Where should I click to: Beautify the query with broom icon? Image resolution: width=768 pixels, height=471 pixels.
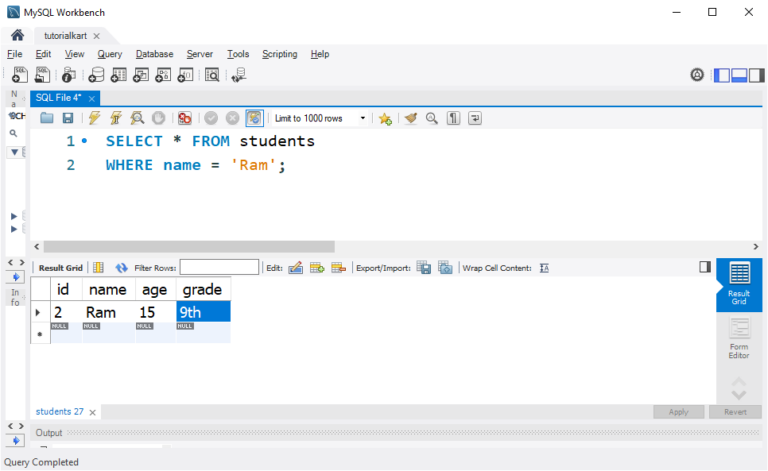click(x=411, y=118)
